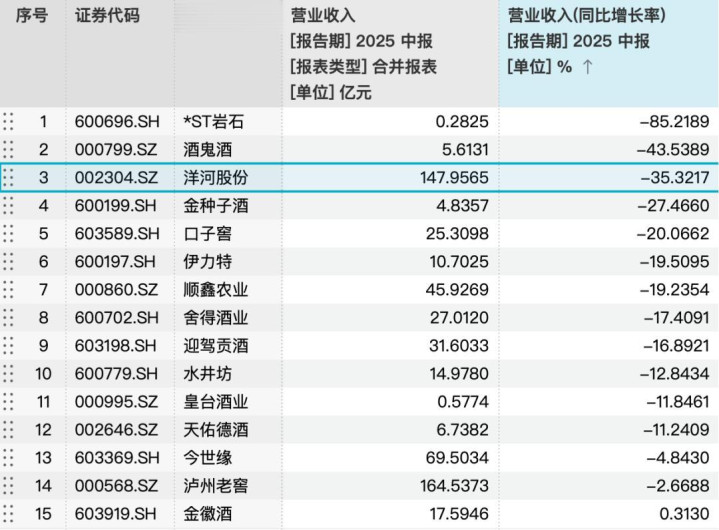The height and width of the screenshot is (530, 719).
Task: Select stock code 000995.SZ
Action: click(116, 402)
